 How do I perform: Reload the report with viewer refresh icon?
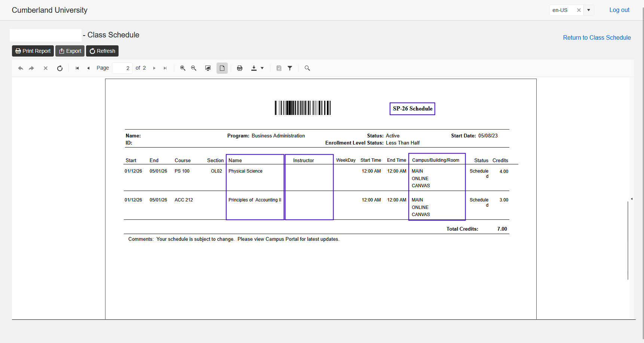click(x=60, y=68)
